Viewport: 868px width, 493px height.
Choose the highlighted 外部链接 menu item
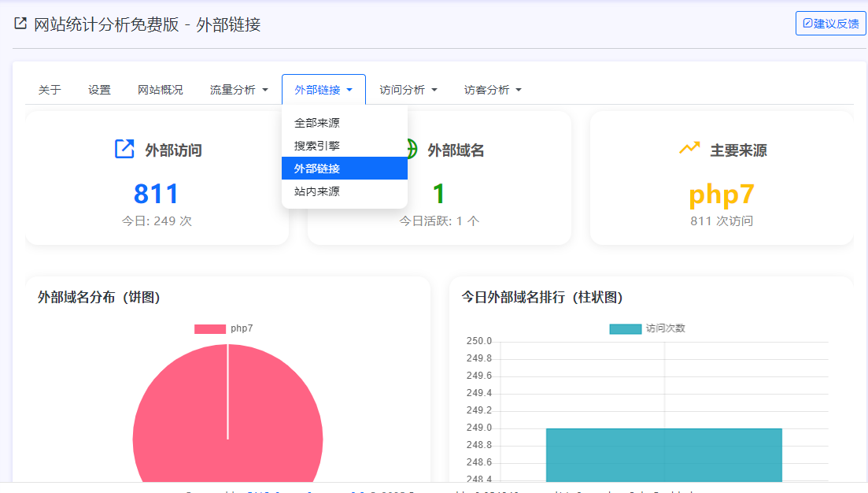345,169
